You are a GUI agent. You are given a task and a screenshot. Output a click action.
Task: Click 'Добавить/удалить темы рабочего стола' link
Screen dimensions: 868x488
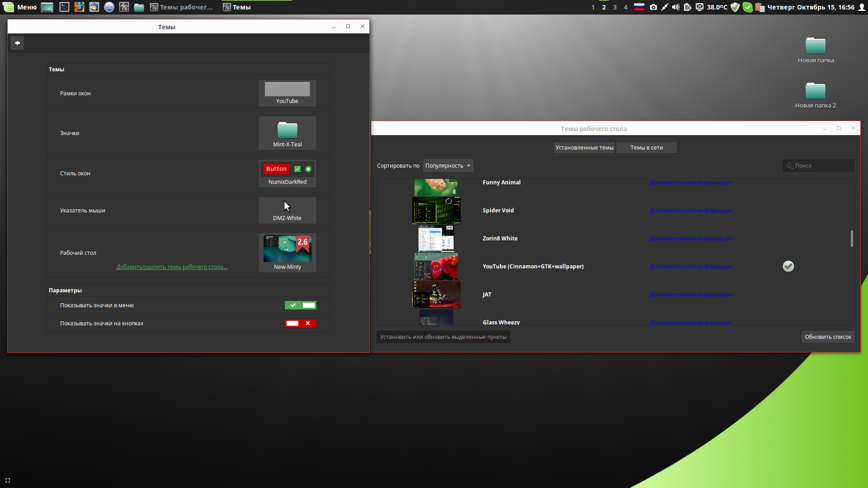coord(172,267)
